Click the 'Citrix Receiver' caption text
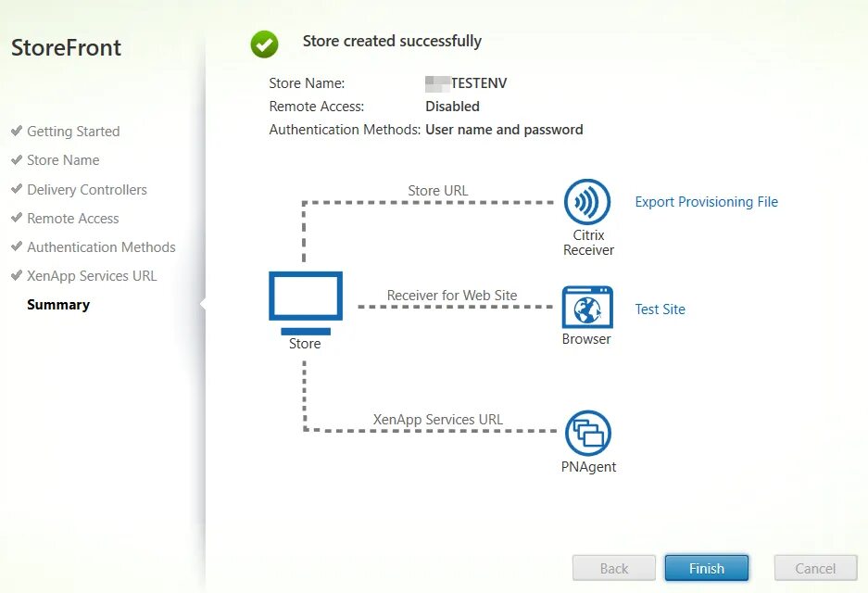 (588, 243)
